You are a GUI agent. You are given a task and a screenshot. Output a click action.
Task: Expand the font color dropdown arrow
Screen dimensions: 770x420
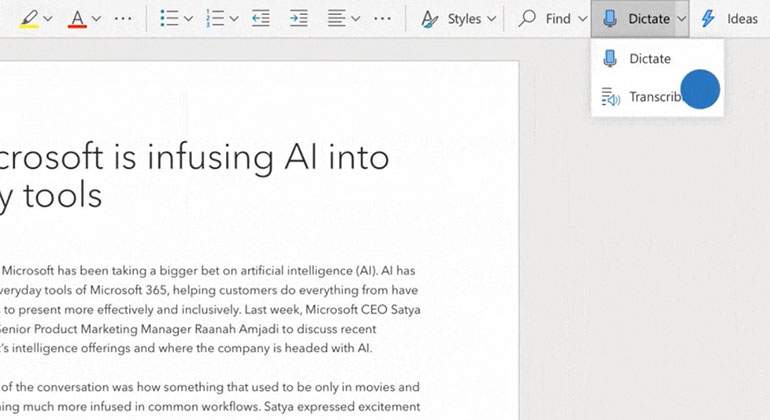click(96, 19)
